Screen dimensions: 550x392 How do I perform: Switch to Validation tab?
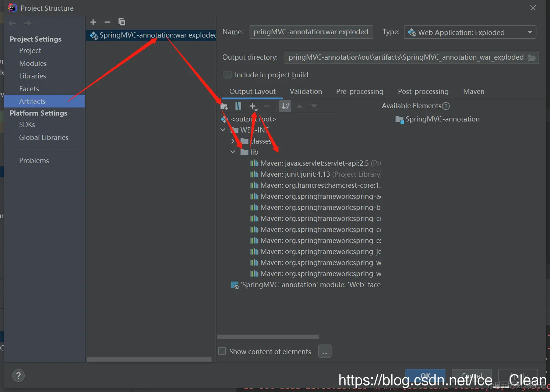point(306,92)
